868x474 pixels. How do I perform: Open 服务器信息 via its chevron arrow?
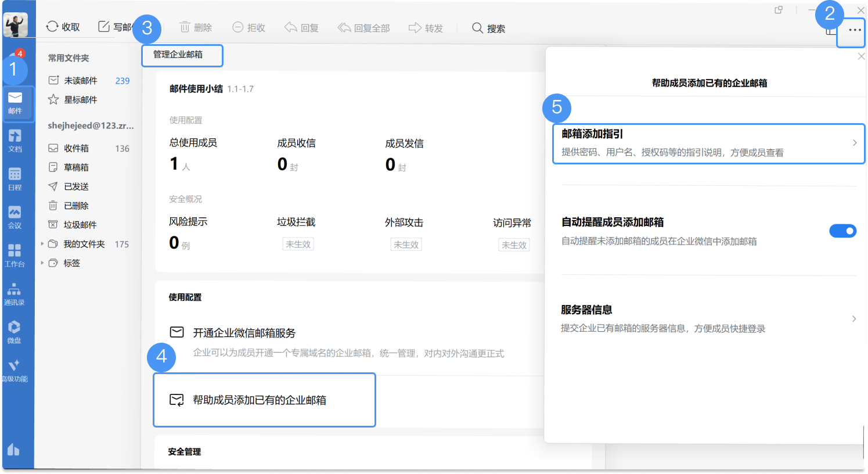[x=853, y=319]
